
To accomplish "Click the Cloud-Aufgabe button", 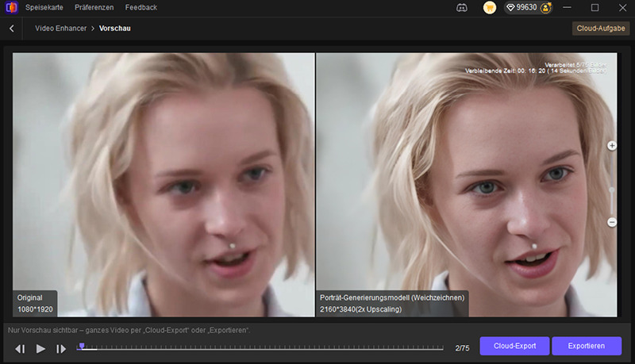I will tap(601, 29).
